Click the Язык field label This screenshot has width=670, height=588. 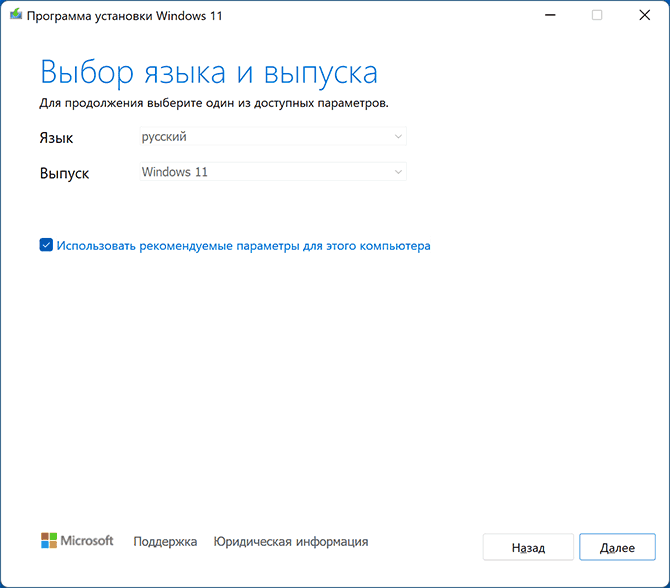pos(56,138)
